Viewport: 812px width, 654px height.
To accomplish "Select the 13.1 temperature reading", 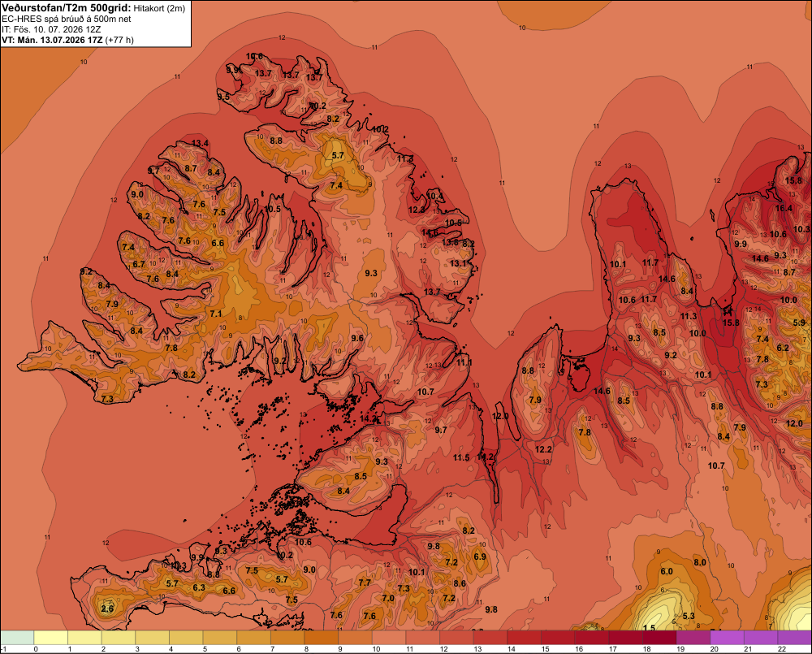I will pyautogui.click(x=458, y=263).
